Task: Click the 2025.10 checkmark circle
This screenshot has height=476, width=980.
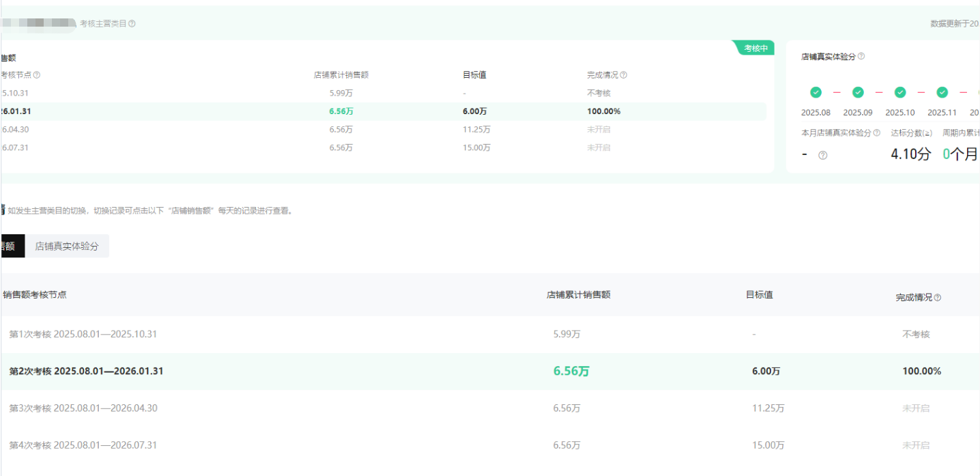Action: [x=900, y=92]
